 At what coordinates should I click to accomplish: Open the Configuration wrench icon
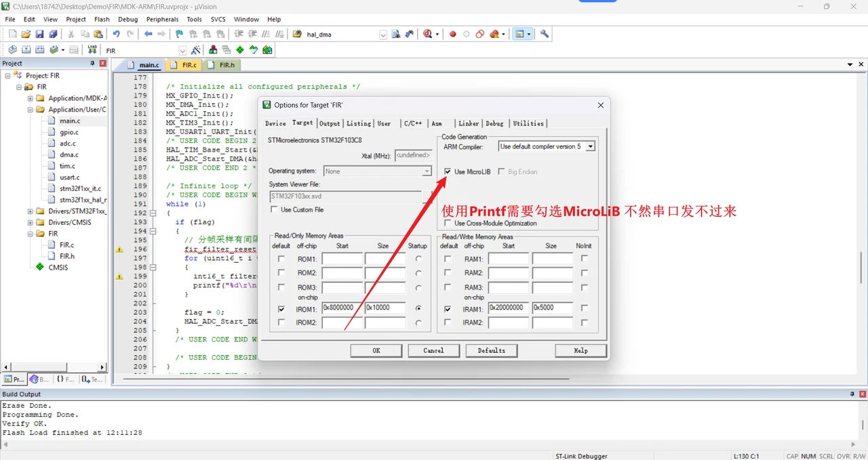point(544,34)
